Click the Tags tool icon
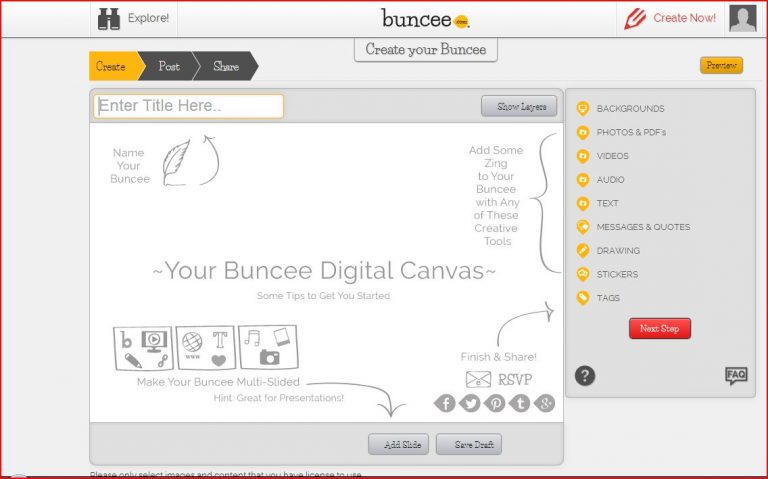 pos(582,298)
